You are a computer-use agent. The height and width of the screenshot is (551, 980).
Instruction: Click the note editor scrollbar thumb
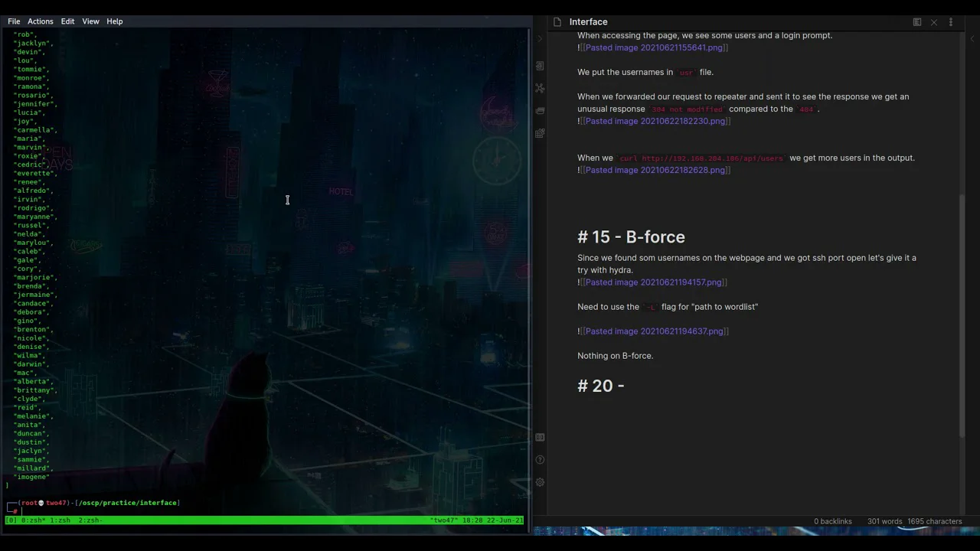coord(962,314)
